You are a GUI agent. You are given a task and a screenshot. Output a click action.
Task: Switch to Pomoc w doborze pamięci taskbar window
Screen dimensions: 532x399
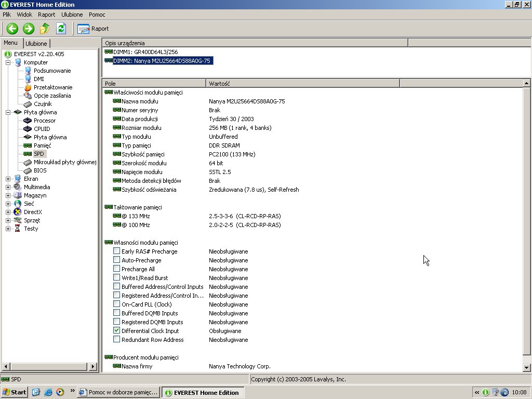118,393
